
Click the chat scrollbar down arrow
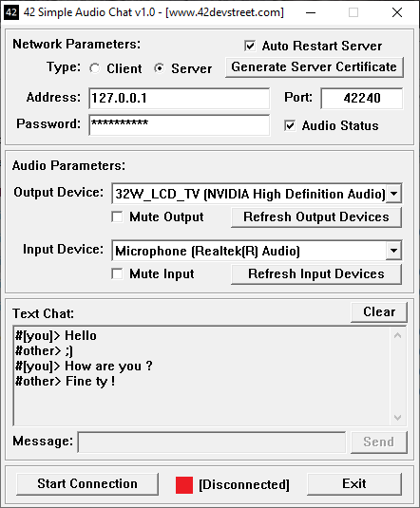397,418
